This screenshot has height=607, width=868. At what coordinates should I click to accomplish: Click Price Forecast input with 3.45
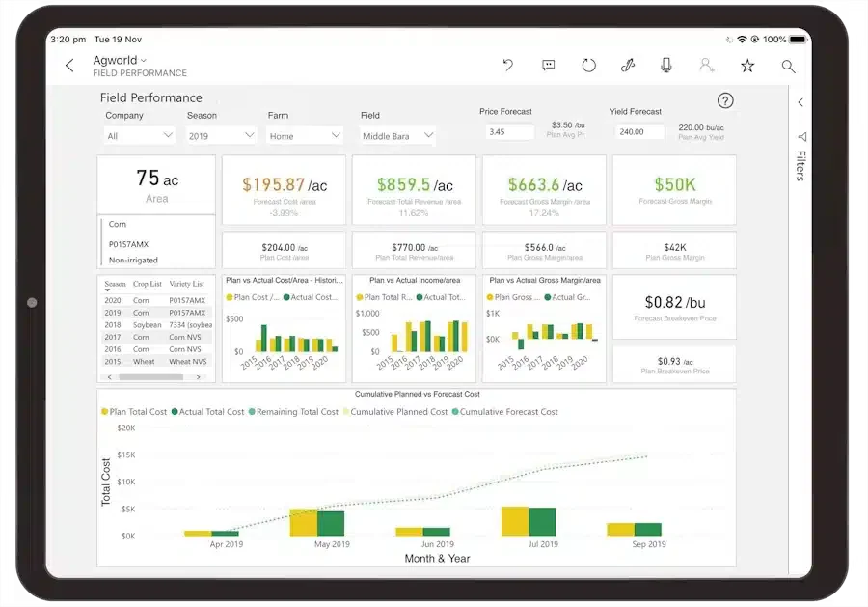tap(509, 132)
